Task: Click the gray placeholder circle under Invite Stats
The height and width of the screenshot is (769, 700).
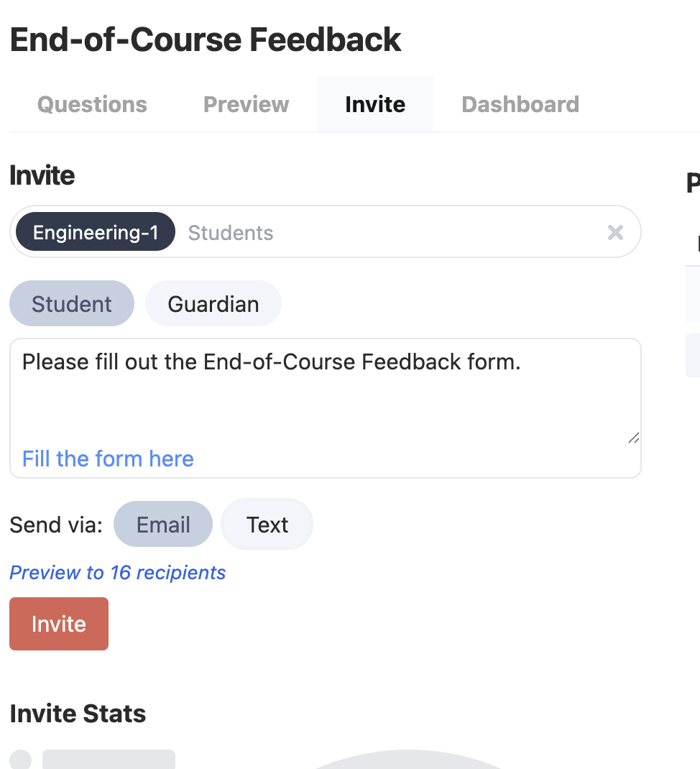Action: pyautogui.click(x=21, y=760)
